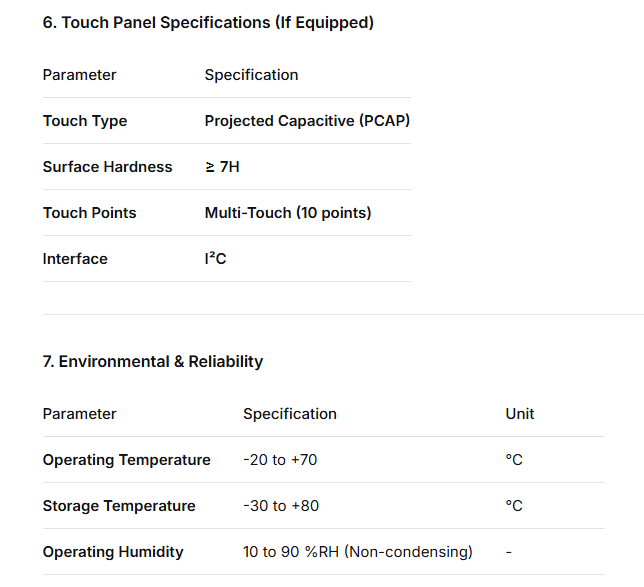Click the -30 to +80 temperature value

(x=281, y=506)
